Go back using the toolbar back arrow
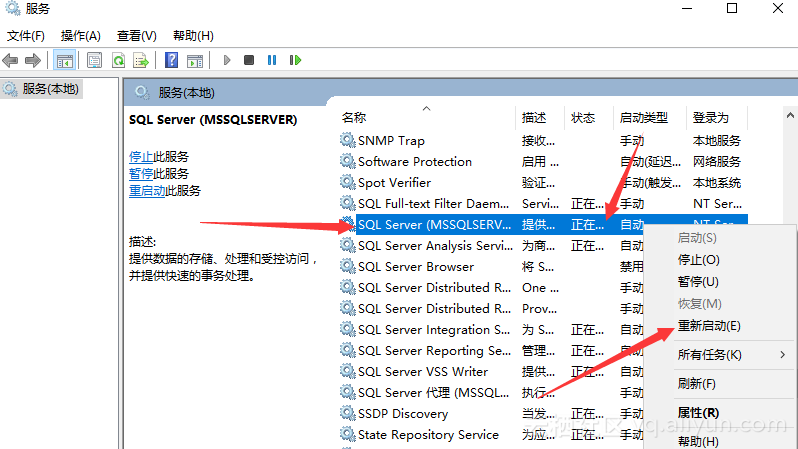Image resolution: width=798 pixels, height=449 pixels. pos(10,61)
